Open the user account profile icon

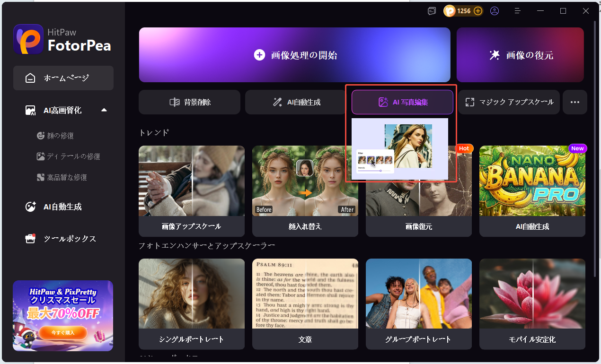(x=495, y=11)
